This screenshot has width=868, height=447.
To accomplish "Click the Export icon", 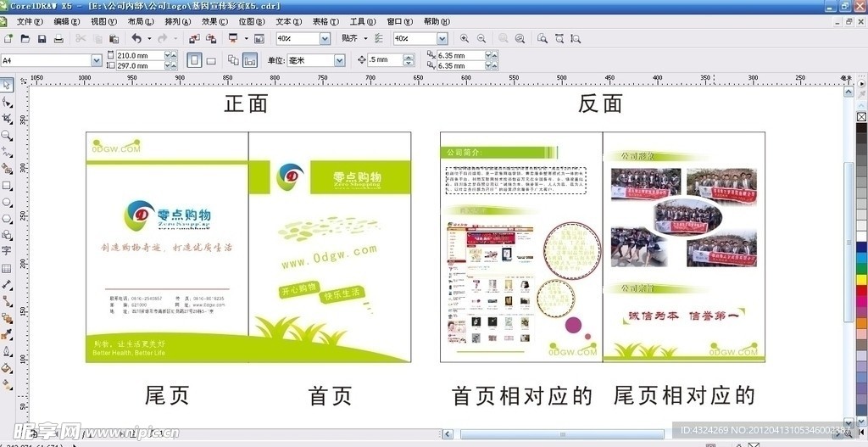I will pyautogui.click(x=211, y=38).
